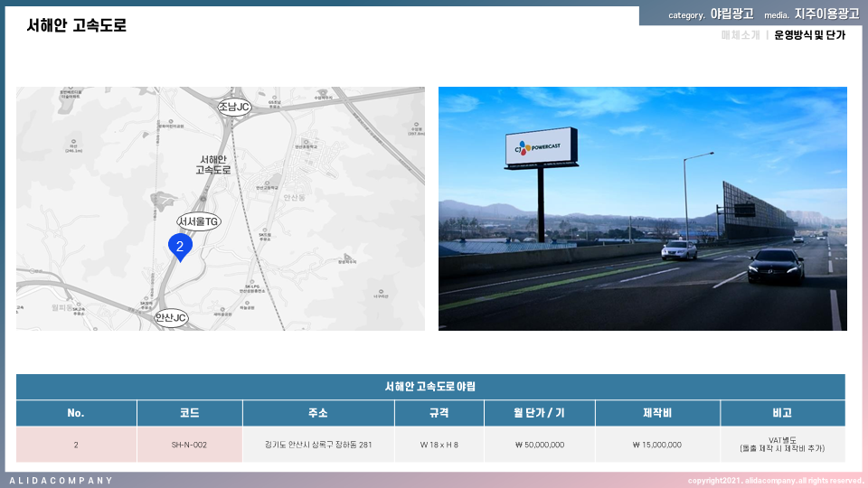
Task: Click the 조남JC junction label on map
Action: [x=233, y=107]
